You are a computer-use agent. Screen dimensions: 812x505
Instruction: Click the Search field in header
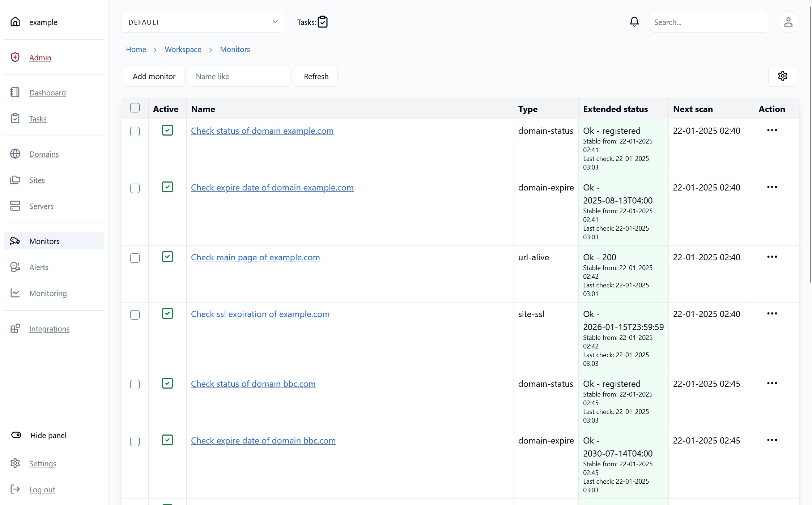(x=709, y=22)
